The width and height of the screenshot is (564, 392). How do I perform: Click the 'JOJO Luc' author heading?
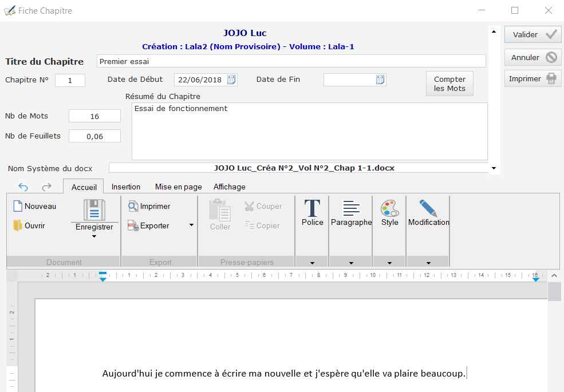(245, 33)
